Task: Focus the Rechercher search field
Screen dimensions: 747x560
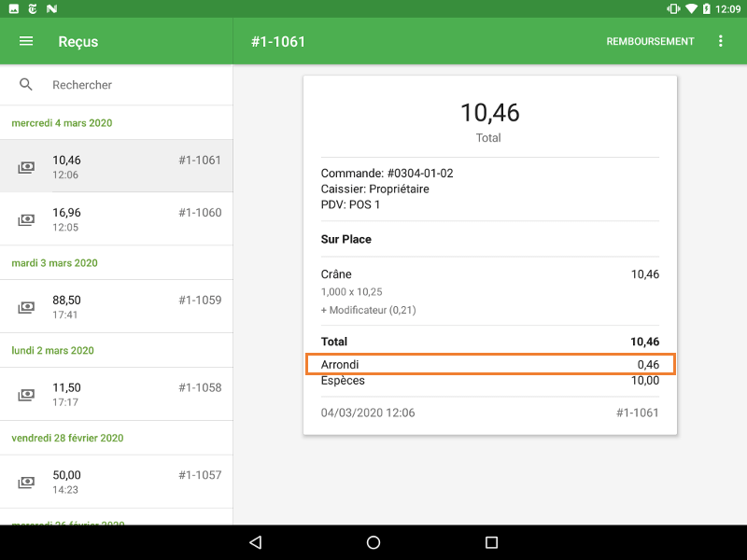Action: tap(131, 85)
